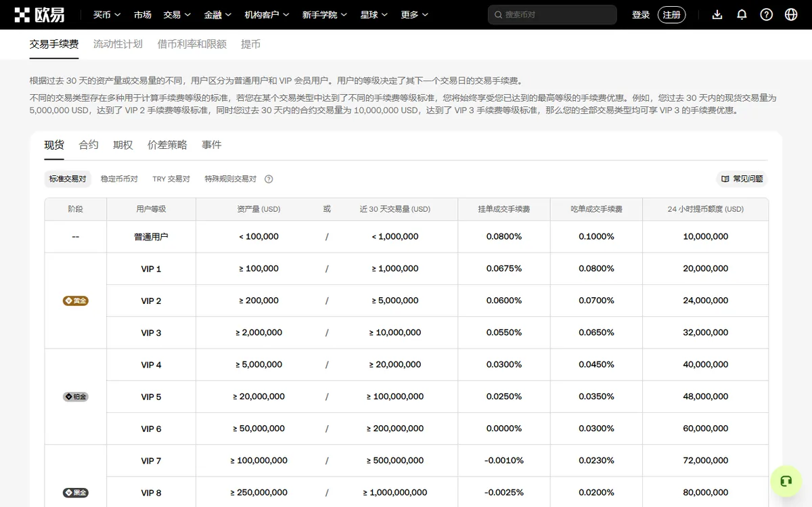The height and width of the screenshot is (507, 812).
Task: Click the -0.0010% maker fee for VIP 7
Action: pyautogui.click(x=504, y=460)
